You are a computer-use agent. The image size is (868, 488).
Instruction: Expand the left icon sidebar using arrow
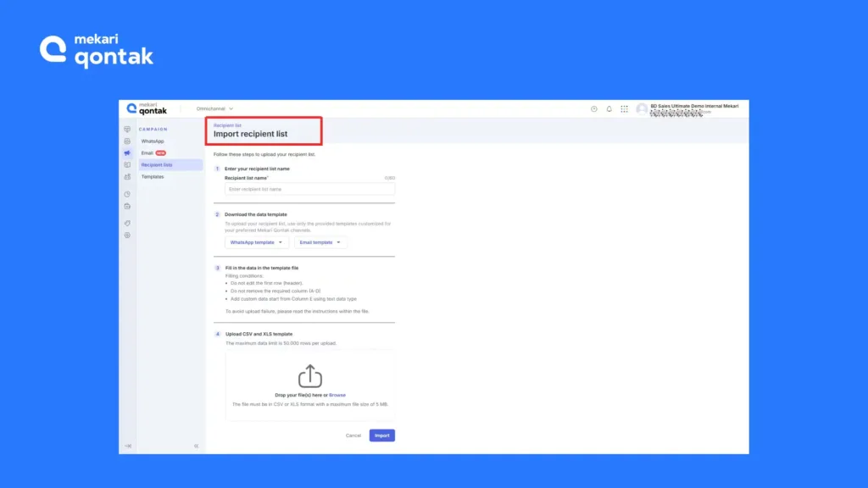coord(127,446)
